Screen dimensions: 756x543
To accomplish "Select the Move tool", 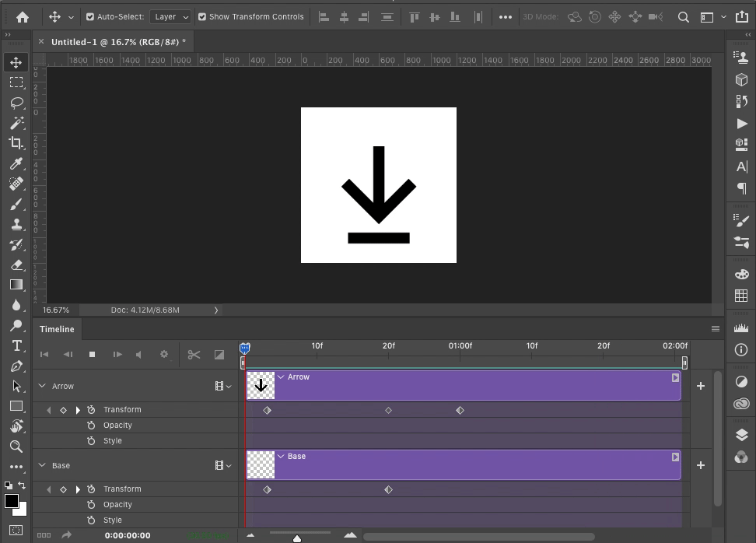I will point(16,61).
